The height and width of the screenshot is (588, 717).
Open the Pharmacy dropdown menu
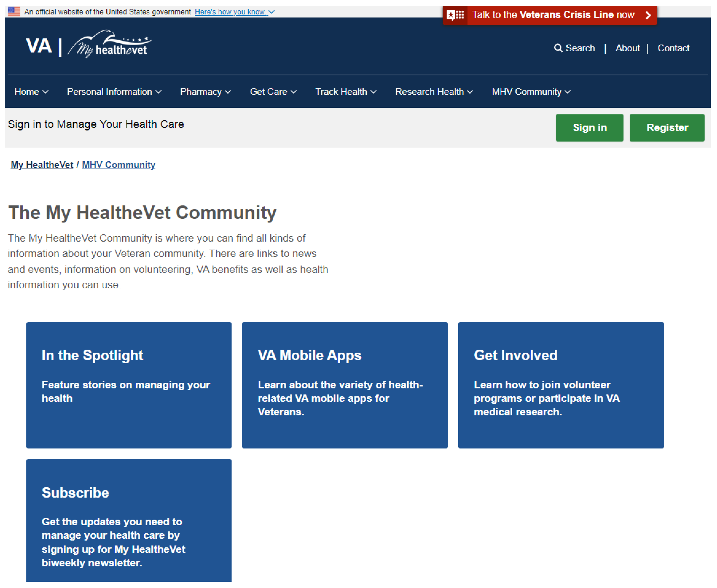coord(205,92)
